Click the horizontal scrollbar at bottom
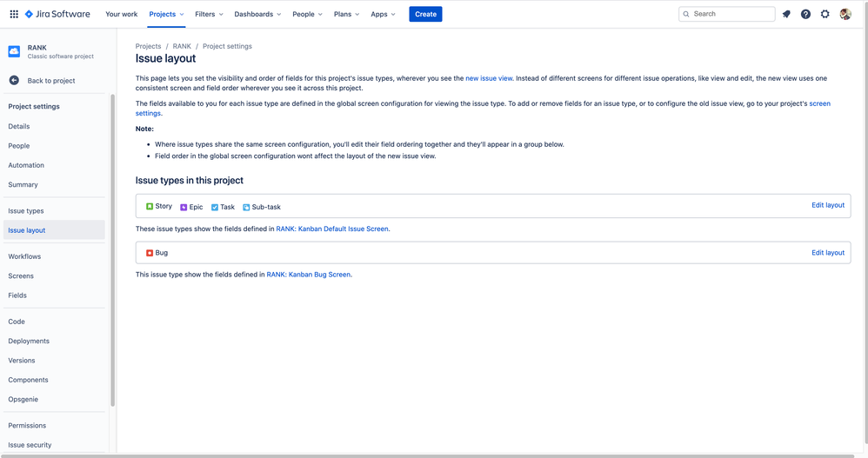 click(x=426, y=455)
